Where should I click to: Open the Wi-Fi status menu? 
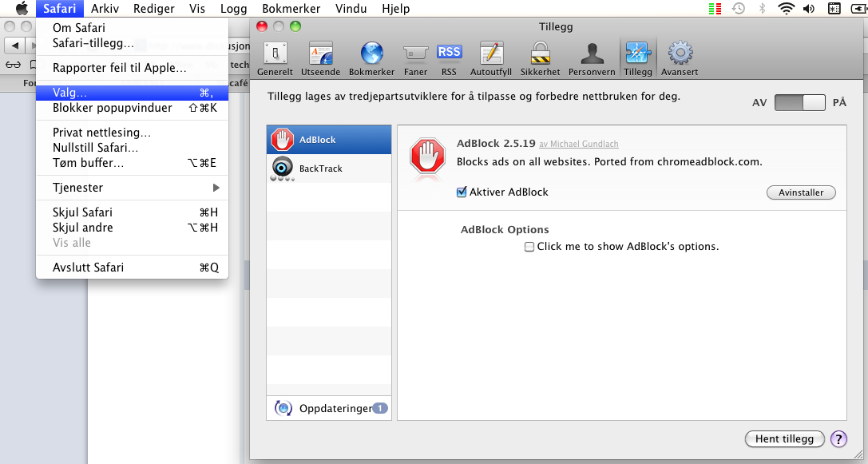coord(786,8)
